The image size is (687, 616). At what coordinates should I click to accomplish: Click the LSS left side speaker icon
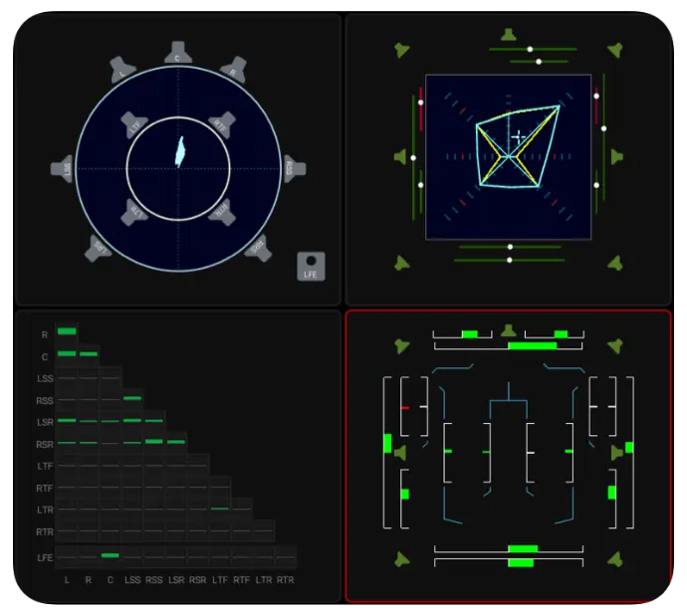pos(63,169)
